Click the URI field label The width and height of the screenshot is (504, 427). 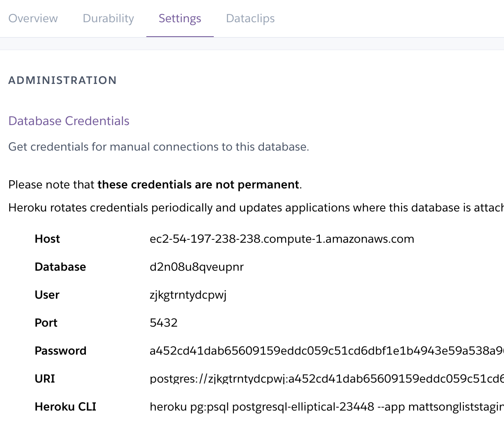pyautogui.click(x=45, y=379)
